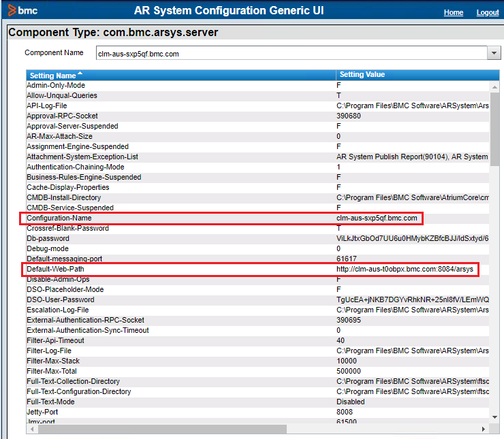The width and height of the screenshot is (504, 439).
Task: Click Configuration-Name value clm-aus-sxp5qf.bmc.com
Action: pos(377,218)
